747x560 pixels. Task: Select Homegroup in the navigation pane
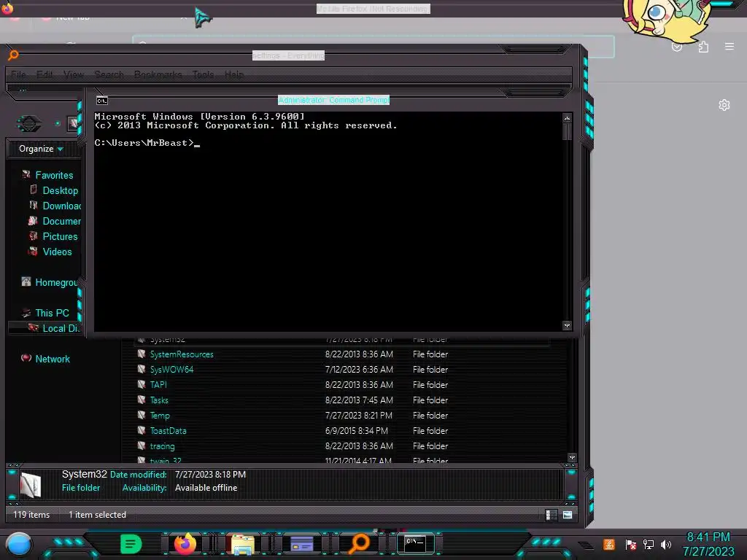pos(55,282)
